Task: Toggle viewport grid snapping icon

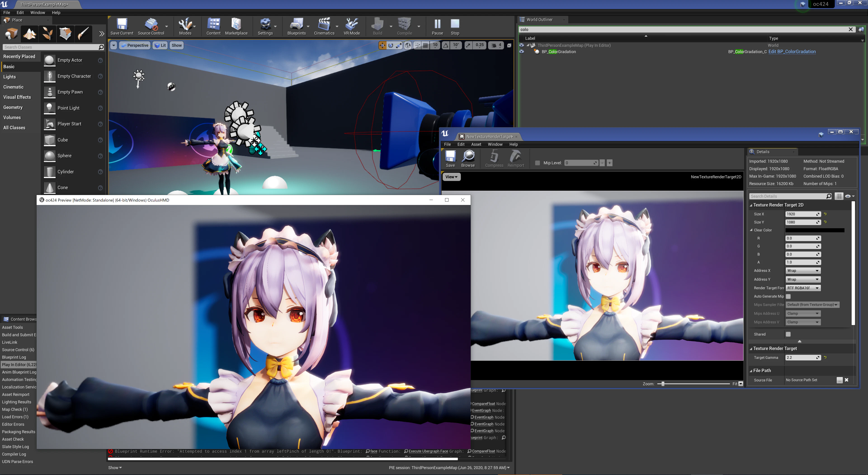Action: pyautogui.click(x=426, y=45)
